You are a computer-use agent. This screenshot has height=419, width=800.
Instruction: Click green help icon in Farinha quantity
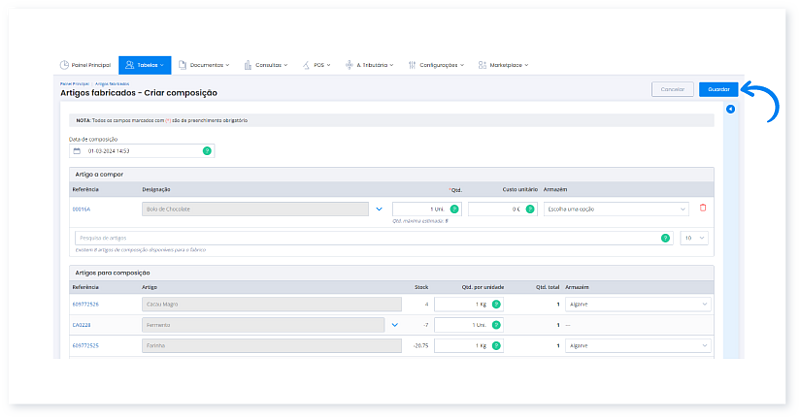point(495,346)
